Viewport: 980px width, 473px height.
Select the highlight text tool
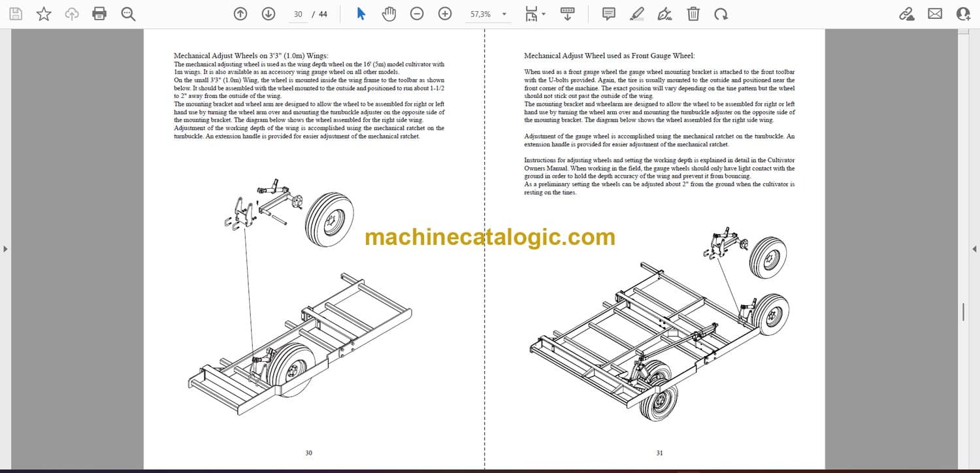pos(637,14)
